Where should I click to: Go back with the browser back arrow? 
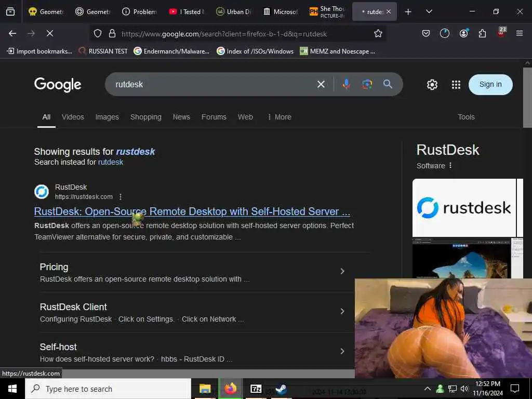pos(12,33)
